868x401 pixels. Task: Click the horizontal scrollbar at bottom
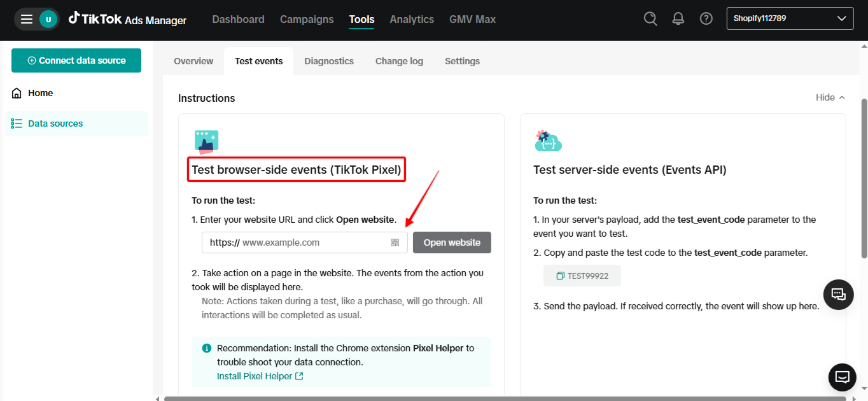[x=506, y=398]
